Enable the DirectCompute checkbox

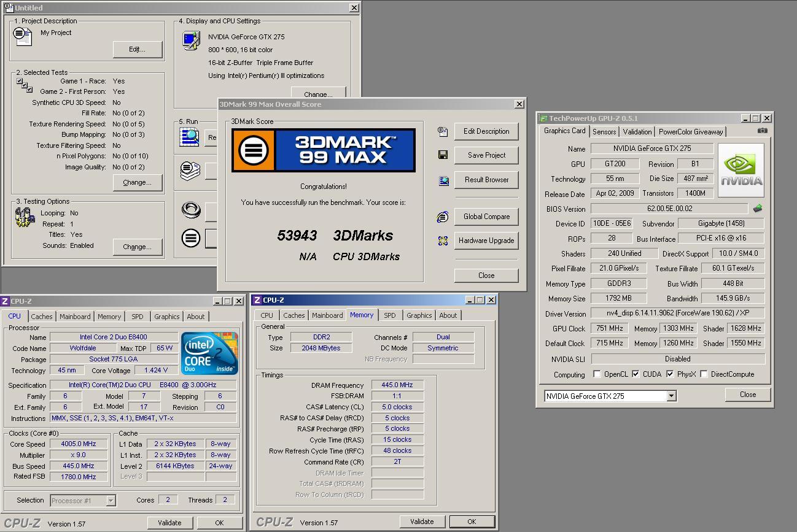click(x=704, y=374)
